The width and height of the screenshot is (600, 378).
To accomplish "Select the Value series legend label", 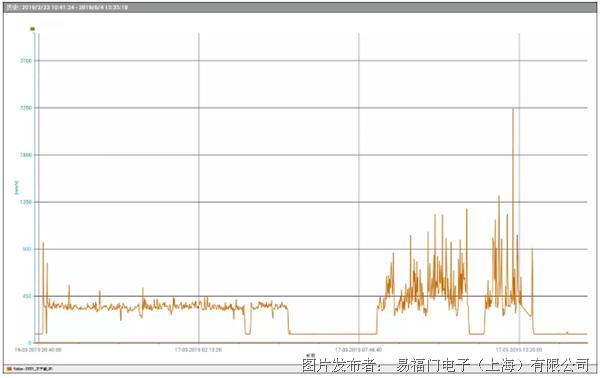I will 33,369.
